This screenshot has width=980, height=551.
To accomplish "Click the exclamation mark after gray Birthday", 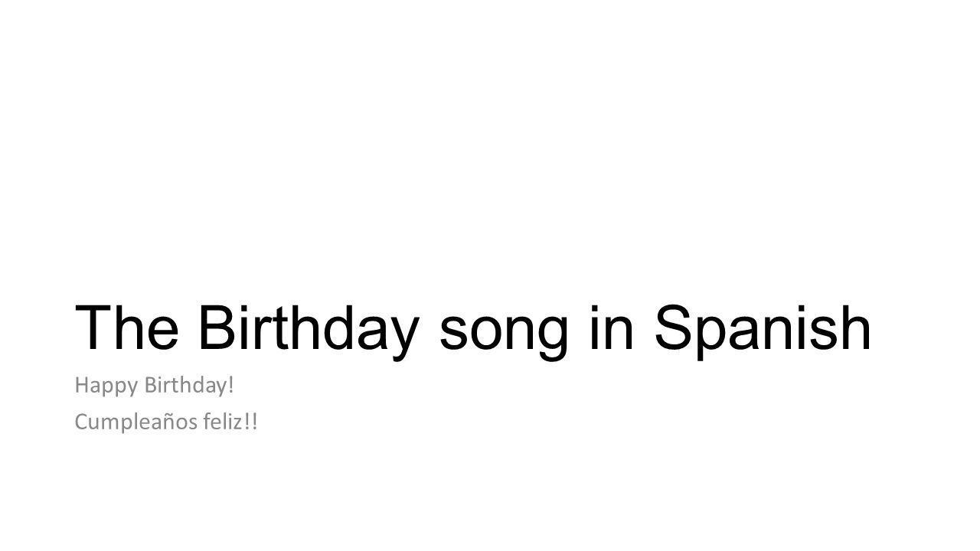I will coord(230,386).
